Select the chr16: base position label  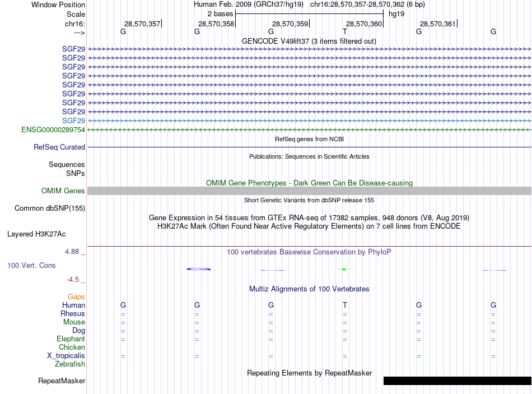point(74,24)
